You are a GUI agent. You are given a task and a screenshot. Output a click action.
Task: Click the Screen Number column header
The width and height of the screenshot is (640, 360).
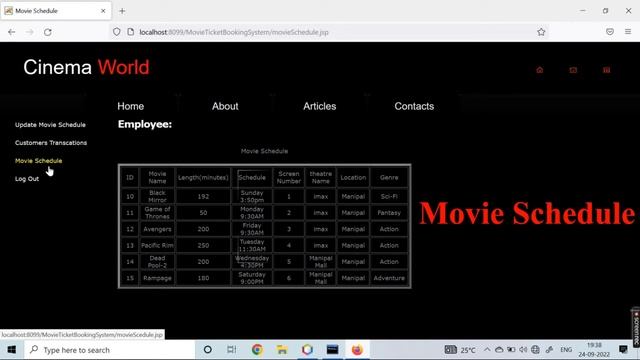pos(289,178)
